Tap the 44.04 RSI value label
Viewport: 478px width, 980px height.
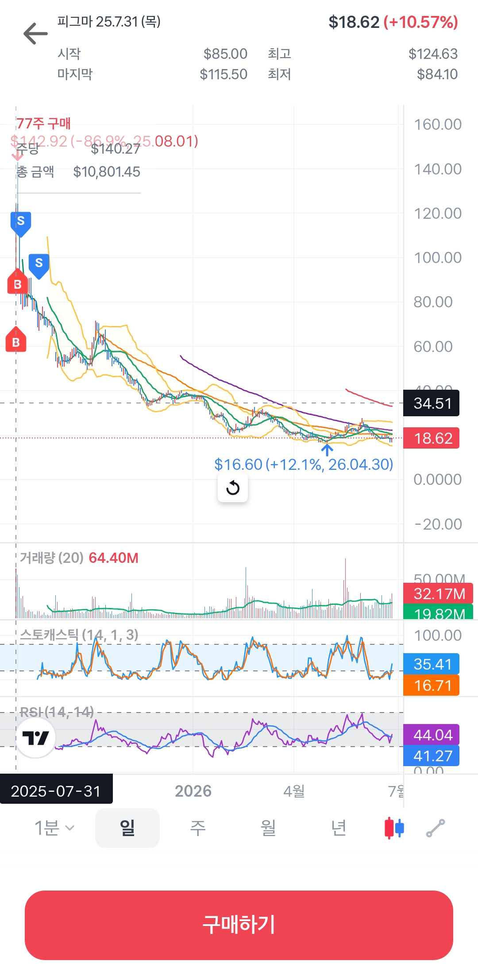[x=432, y=735]
